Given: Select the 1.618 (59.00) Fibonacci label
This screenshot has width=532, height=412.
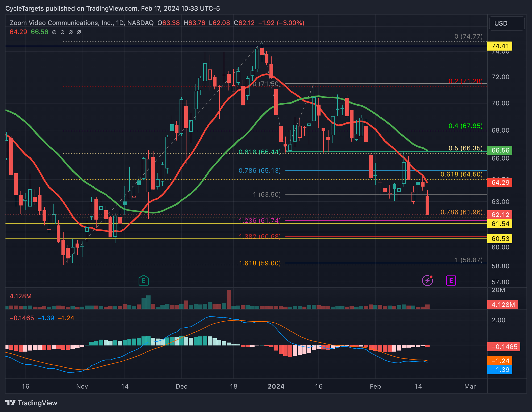Looking at the screenshot, I should point(260,263).
